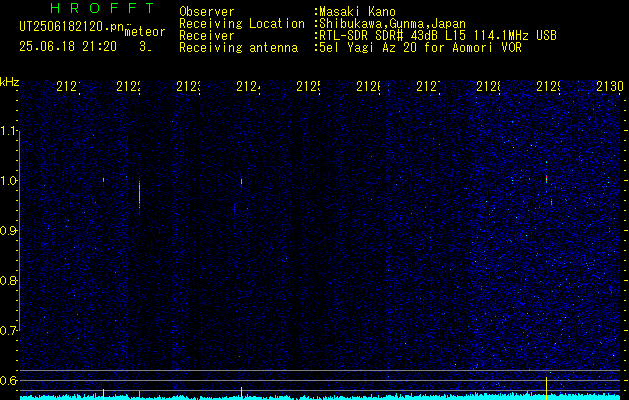Click the yellow 'meteor' label
The width and height of the screenshot is (629, 400).
145,32
